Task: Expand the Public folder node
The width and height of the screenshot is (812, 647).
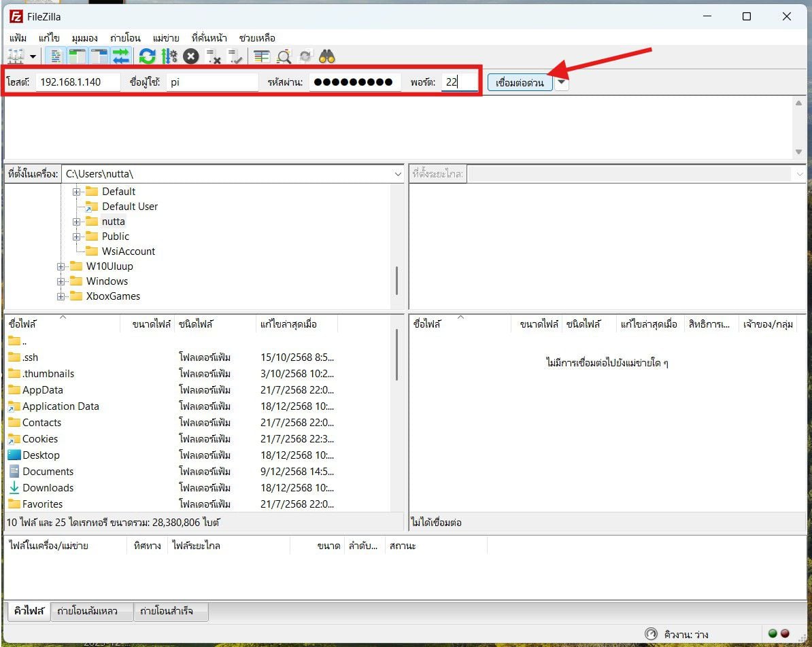Action: pyautogui.click(x=77, y=237)
